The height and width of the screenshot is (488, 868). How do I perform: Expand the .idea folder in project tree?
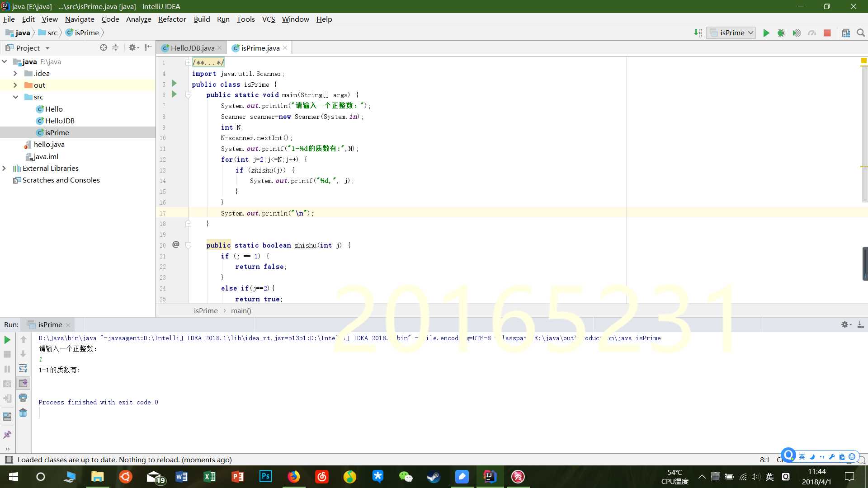click(x=15, y=73)
